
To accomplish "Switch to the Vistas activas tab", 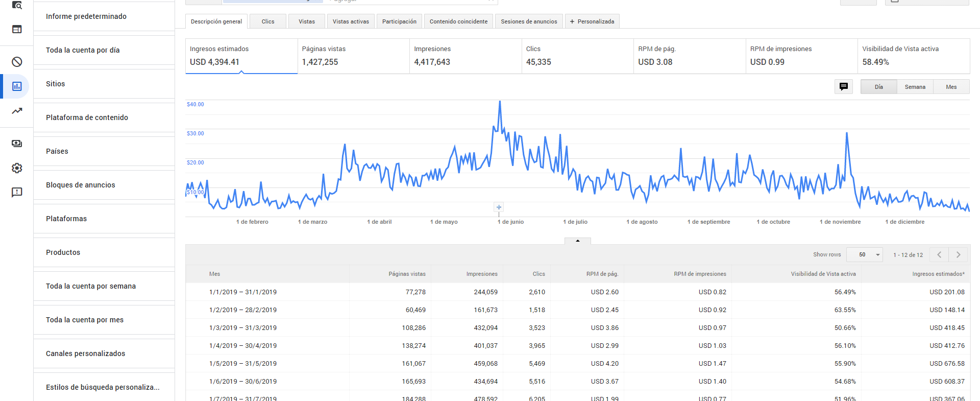I will click(351, 21).
